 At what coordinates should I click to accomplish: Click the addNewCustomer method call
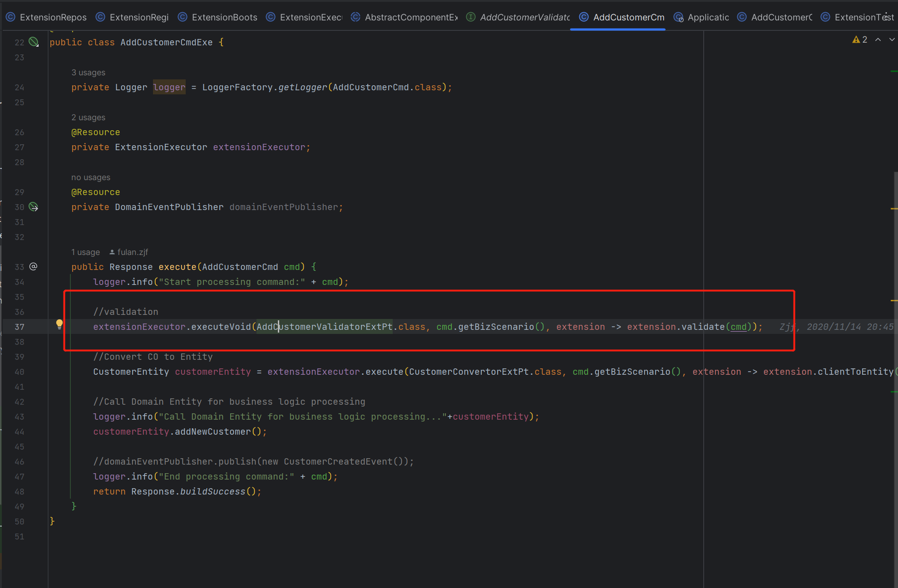coord(213,431)
